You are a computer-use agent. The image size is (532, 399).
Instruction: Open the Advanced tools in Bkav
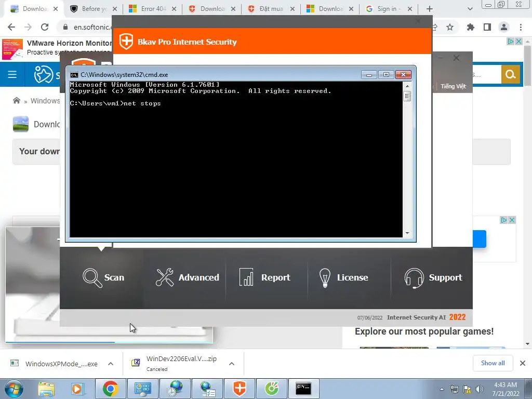(x=187, y=277)
